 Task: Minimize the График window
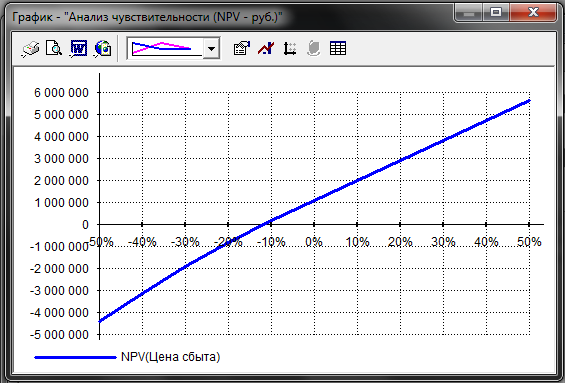469,13
